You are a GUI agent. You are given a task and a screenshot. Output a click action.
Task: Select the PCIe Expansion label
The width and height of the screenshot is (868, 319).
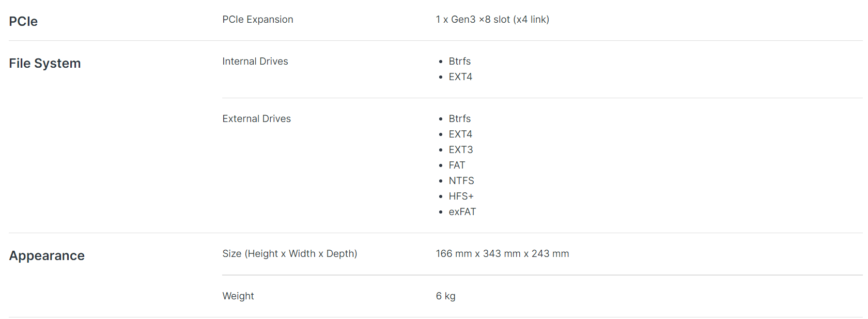[257, 20]
